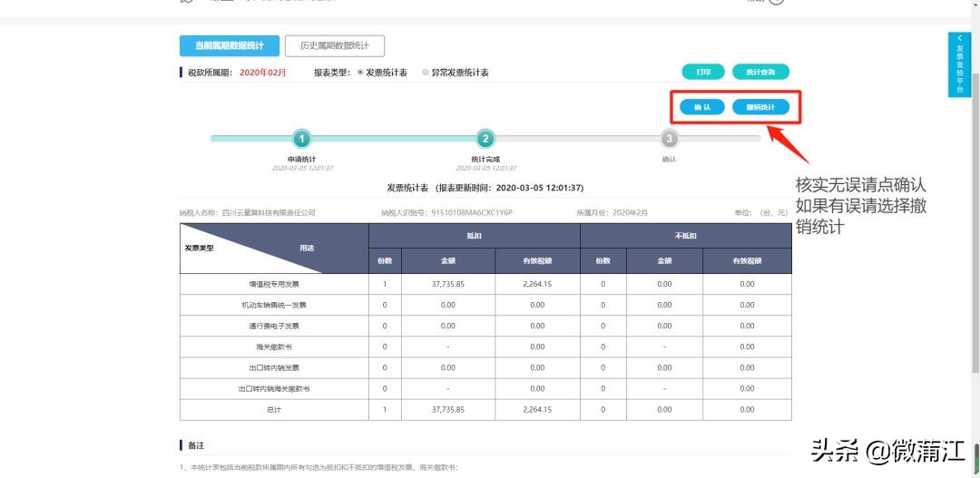The width and height of the screenshot is (980, 478).
Task: Click step 2 circle 统计完成
Action: click(485, 138)
